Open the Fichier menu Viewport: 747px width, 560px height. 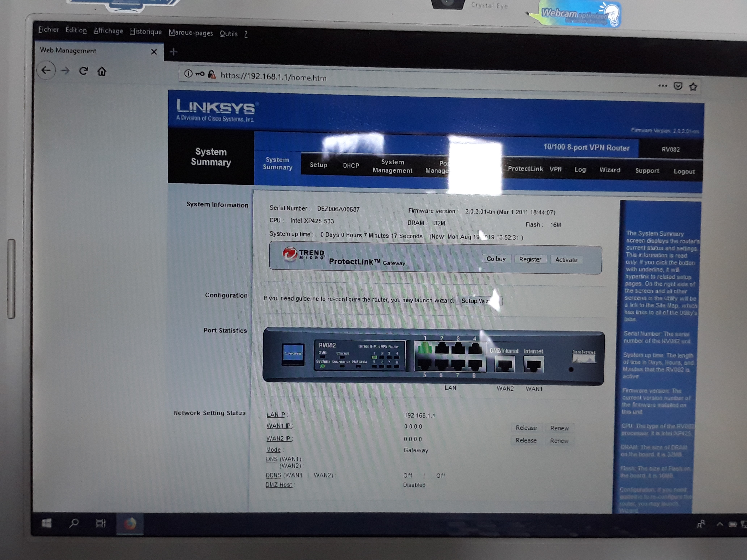point(48,29)
